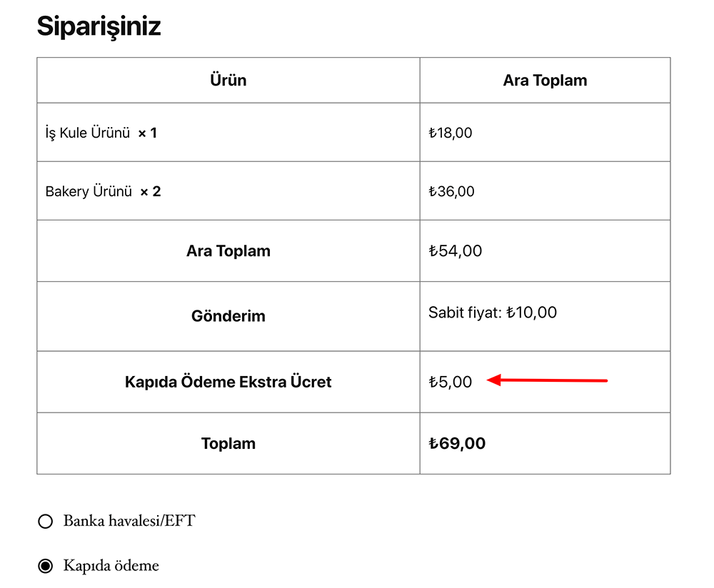Click the Sabit fiyat: ₺10,00 shipping text
The width and height of the screenshot is (714, 588).
click(x=493, y=313)
